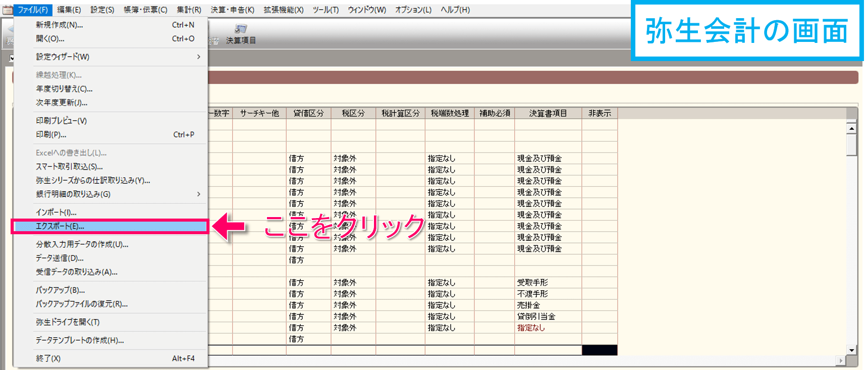Select データテンプレートの作成(H)... entry
The image size is (868, 370).
[111, 340]
